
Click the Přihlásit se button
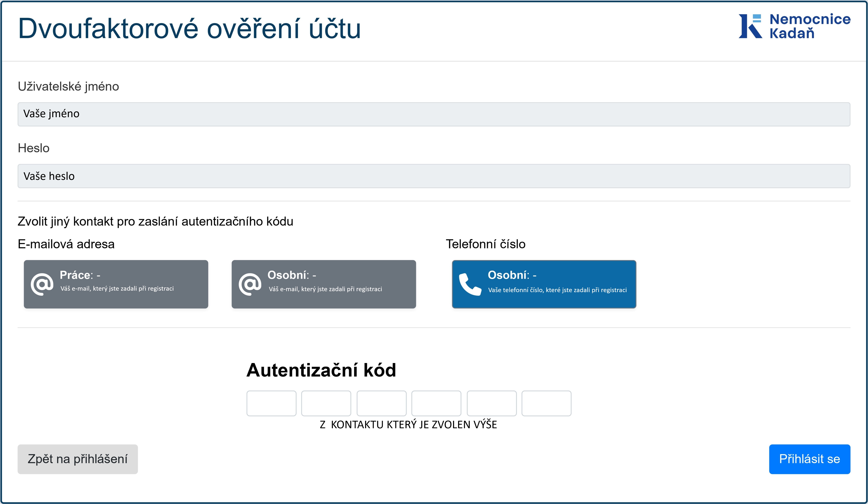(810, 459)
